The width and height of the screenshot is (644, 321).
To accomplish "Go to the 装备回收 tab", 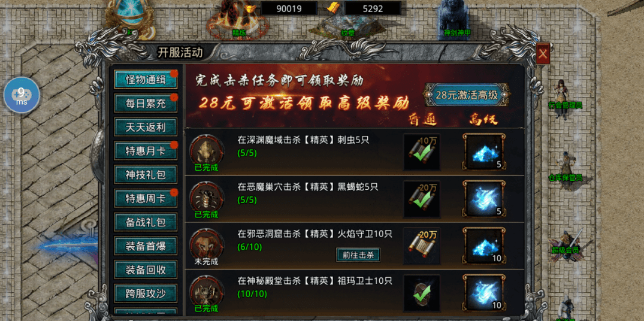I will click(x=146, y=269).
